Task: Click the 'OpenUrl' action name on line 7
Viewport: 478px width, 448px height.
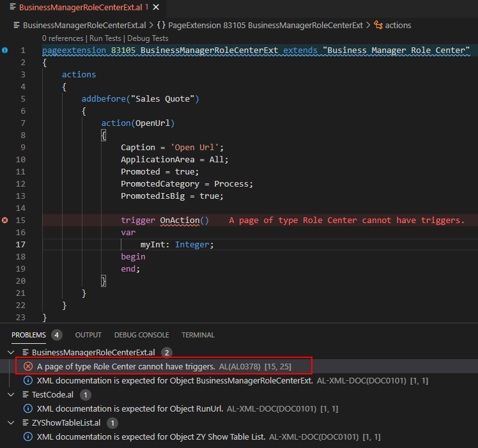Action: pyautogui.click(x=153, y=123)
